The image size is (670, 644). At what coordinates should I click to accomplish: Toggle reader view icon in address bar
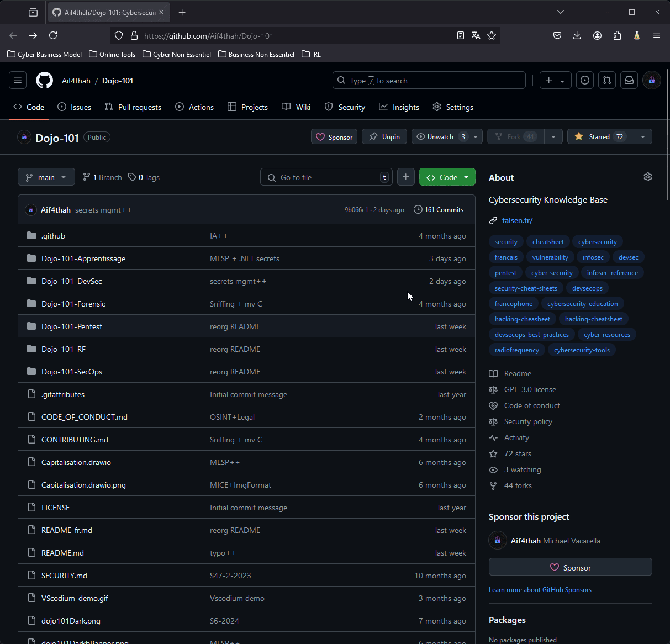click(x=461, y=35)
